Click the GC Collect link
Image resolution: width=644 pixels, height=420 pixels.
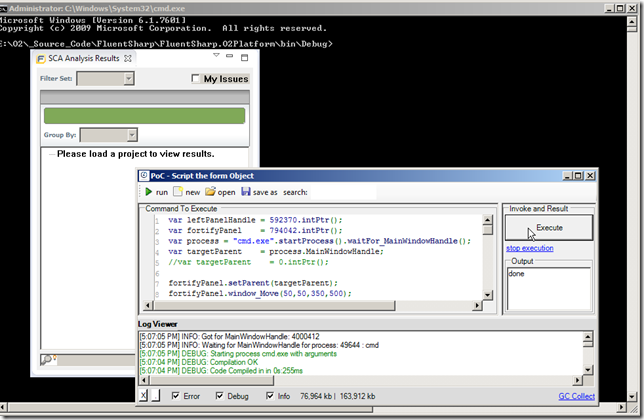[576, 396]
